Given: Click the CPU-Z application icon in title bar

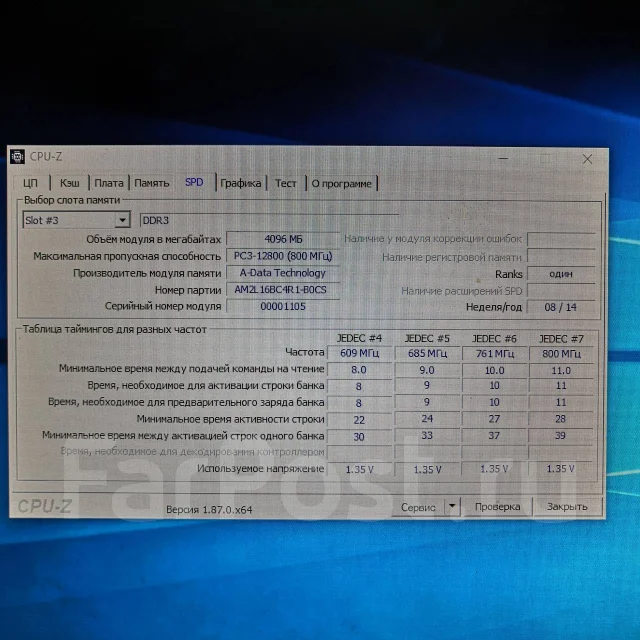Looking at the screenshot, I should (17, 156).
